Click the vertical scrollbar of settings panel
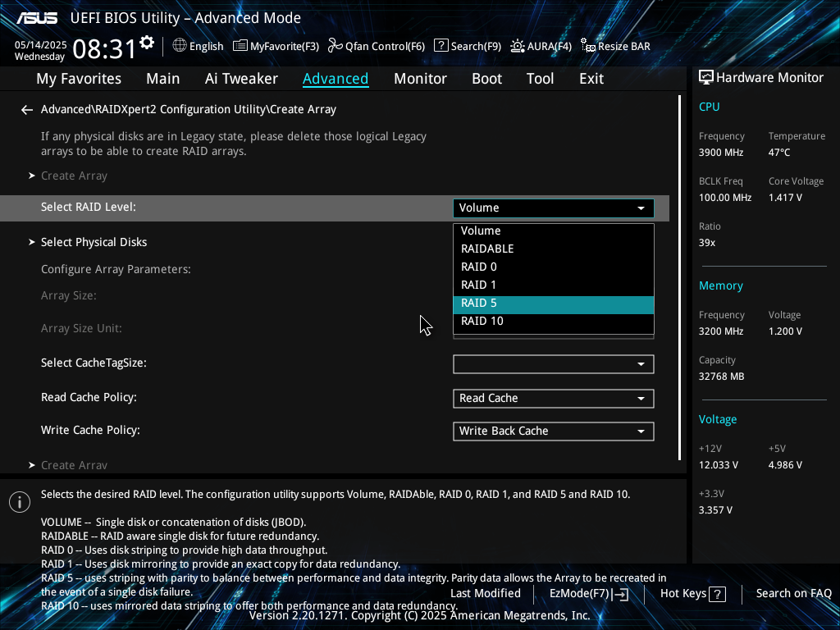Viewport: 840px width, 630px height. tap(680, 277)
